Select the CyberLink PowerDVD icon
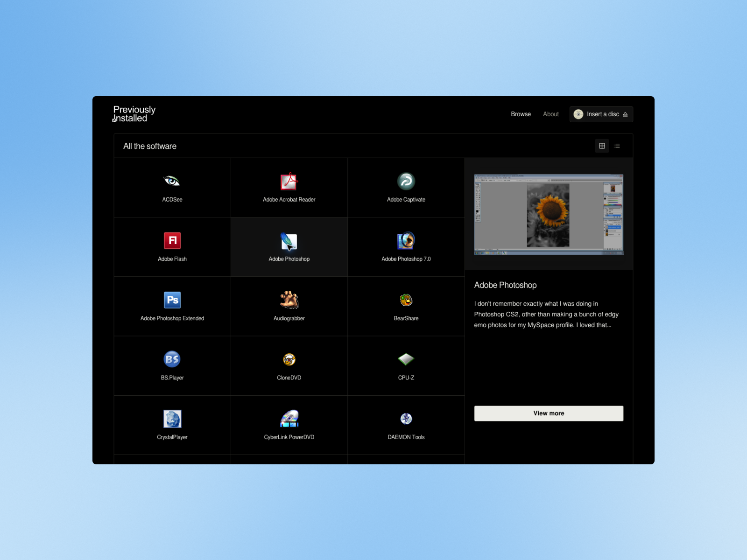 289,419
